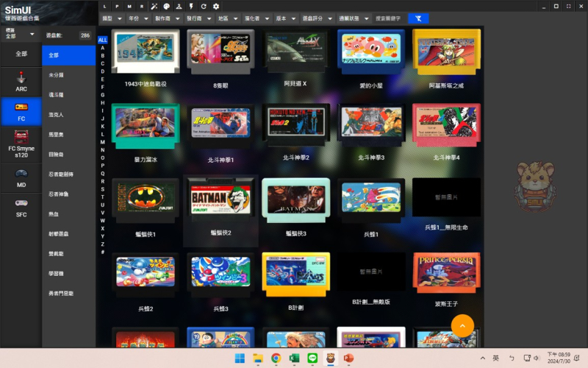Switch to the SFC platform

click(21, 208)
